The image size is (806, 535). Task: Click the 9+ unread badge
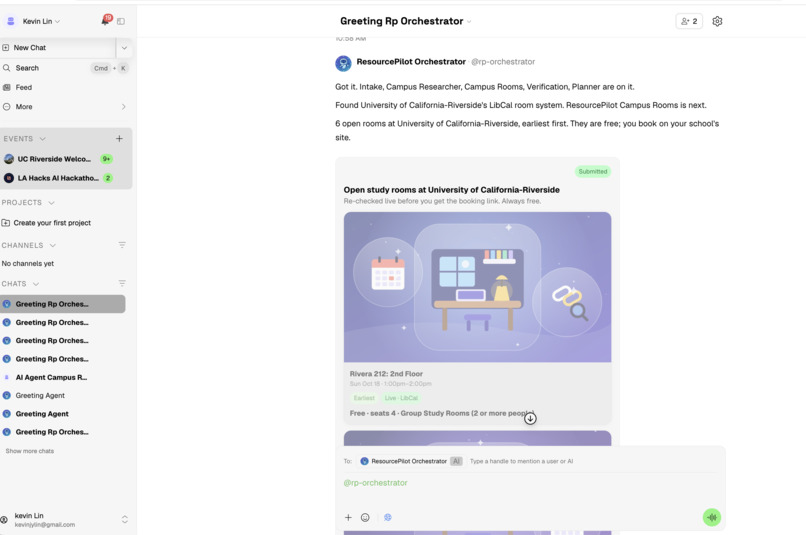106,159
